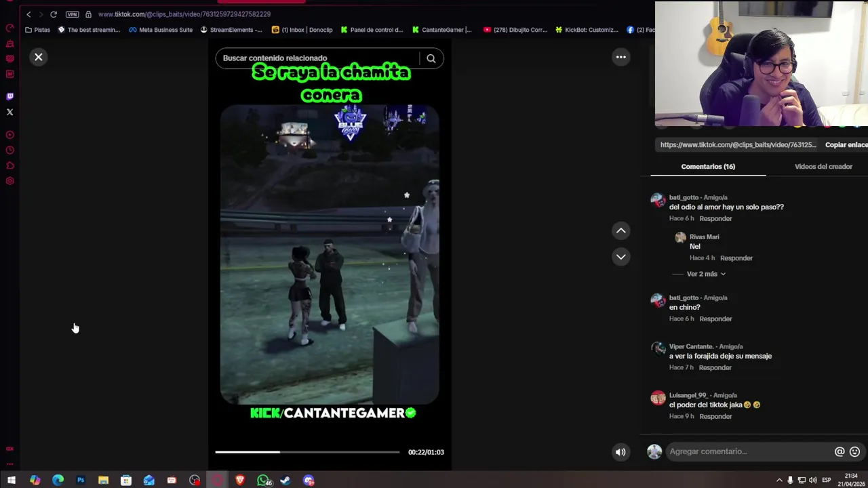Seek on the video progress bar

coord(307,452)
